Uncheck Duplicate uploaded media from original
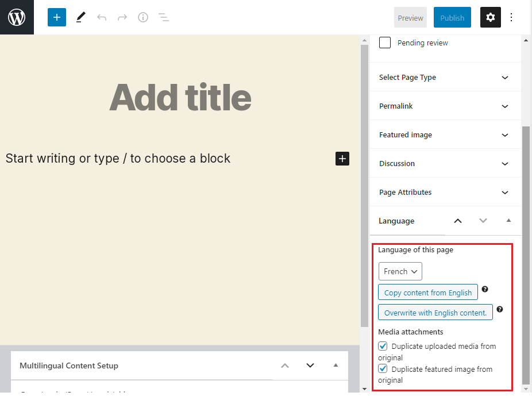Image resolution: width=532 pixels, height=400 pixels. coord(383,347)
